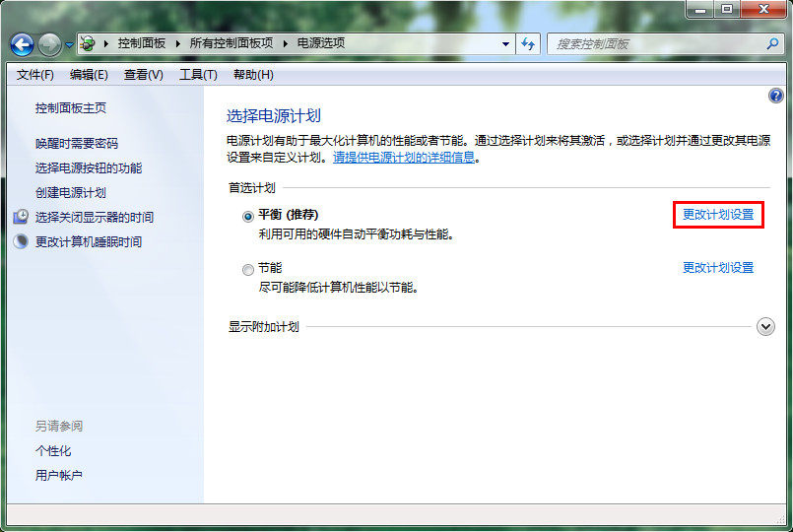Open the address bar history dropdown arrow
The height and width of the screenshot is (532, 793).
pyautogui.click(x=505, y=43)
